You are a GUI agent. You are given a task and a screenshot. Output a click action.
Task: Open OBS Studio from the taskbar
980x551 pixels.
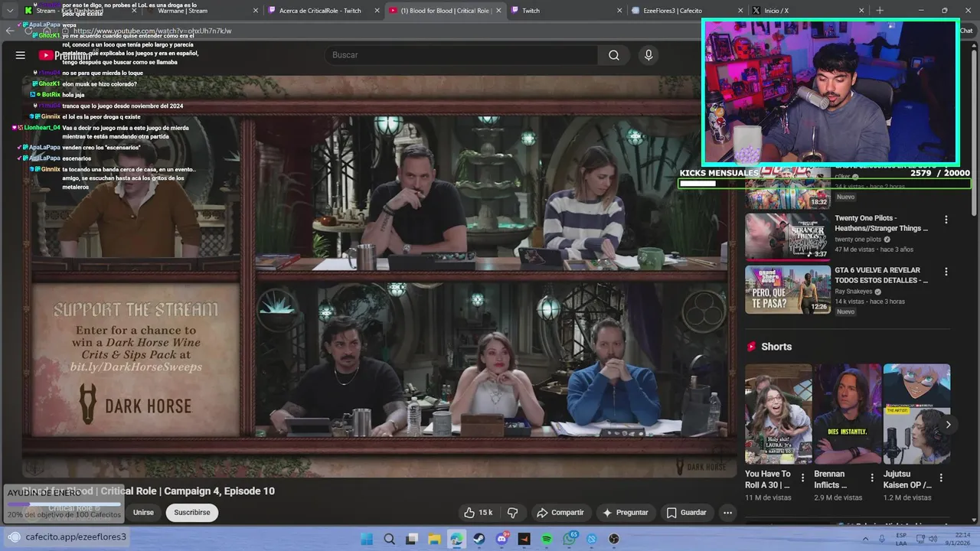pos(614,539)
